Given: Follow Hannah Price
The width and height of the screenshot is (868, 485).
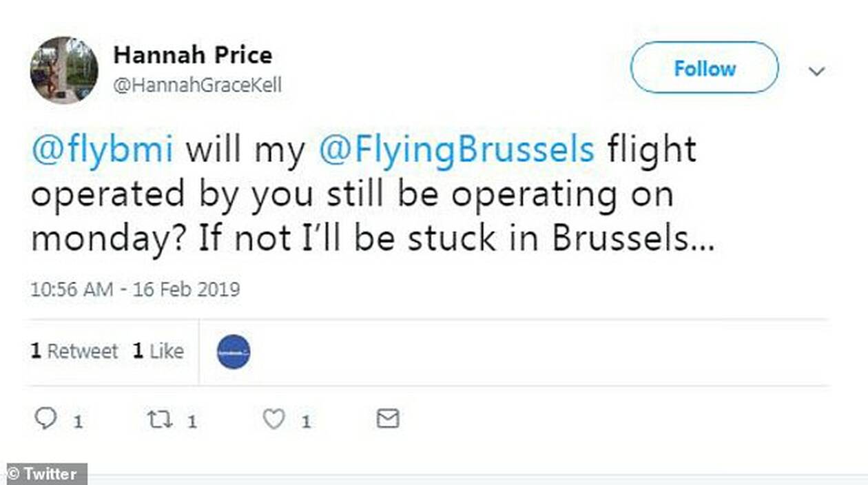Looking at the screenshot, I should 704,68.
